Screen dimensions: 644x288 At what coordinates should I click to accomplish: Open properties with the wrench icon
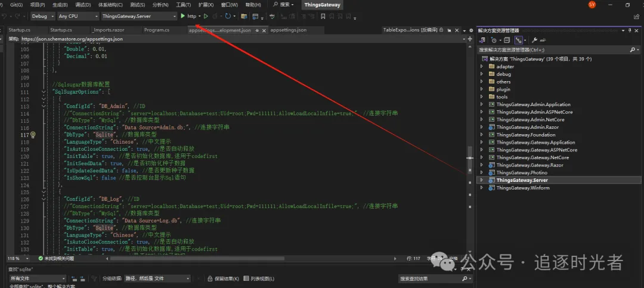pos(534,41)
